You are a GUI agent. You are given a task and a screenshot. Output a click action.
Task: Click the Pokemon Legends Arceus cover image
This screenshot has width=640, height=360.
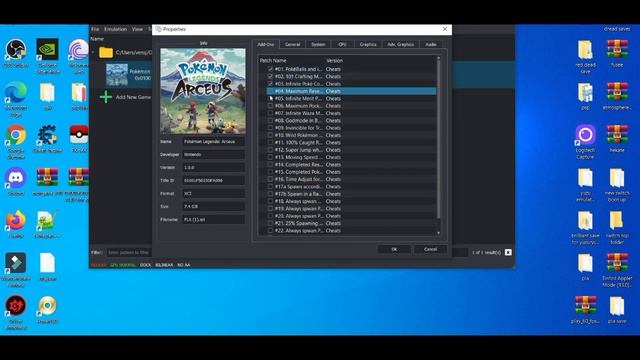[x=203, y=91]
